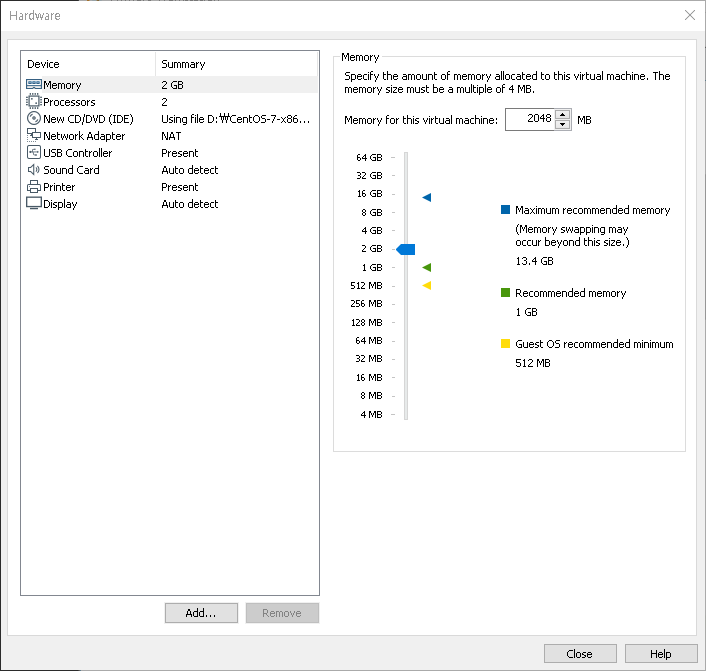
Task: Click the '64 MB' slider label
Action: pos(369,340)
